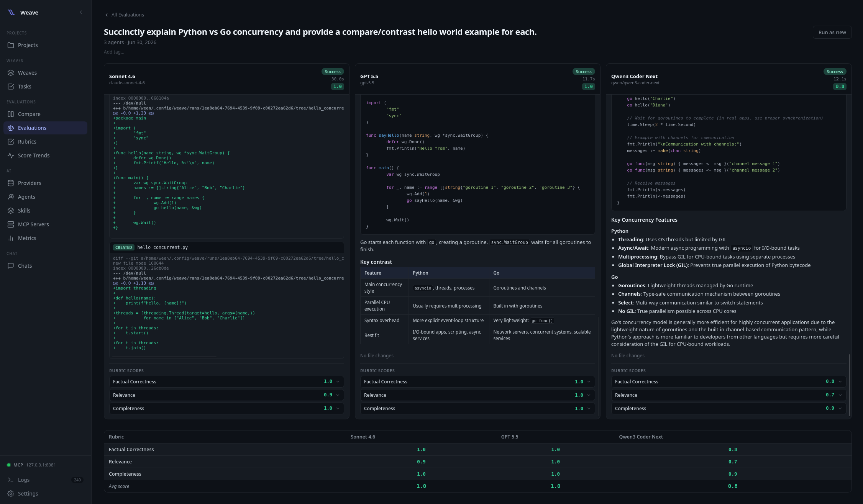The image size is (863, 504).
Task: Click the GPT 5.5 overall 1.0 badge
Action: pyautogui.click(x=589, y=87)
